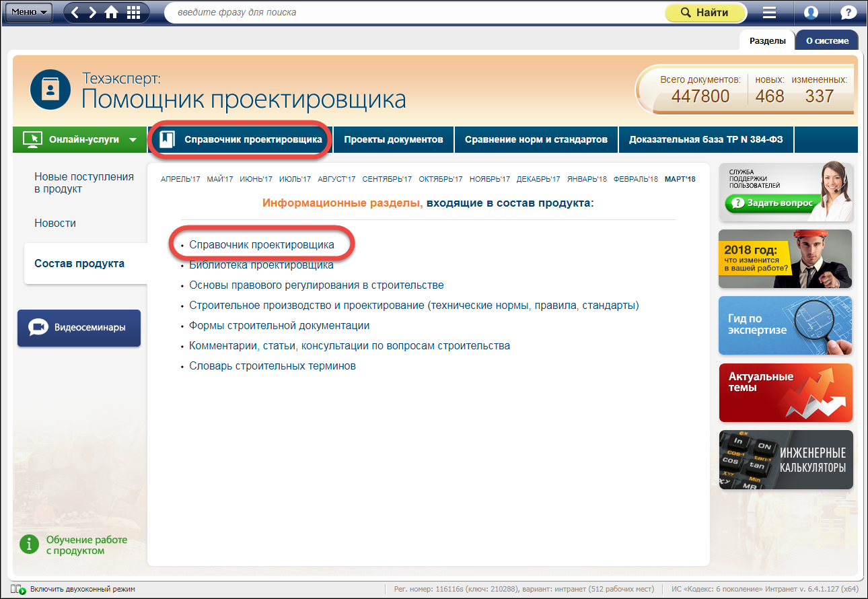Open Библиотека проектировщика link
Screen dimensions: 868x599
[x=261, y=265]
